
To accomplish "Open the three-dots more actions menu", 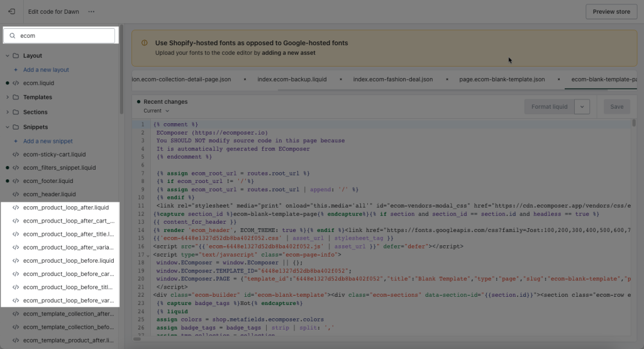I will 91,11.
